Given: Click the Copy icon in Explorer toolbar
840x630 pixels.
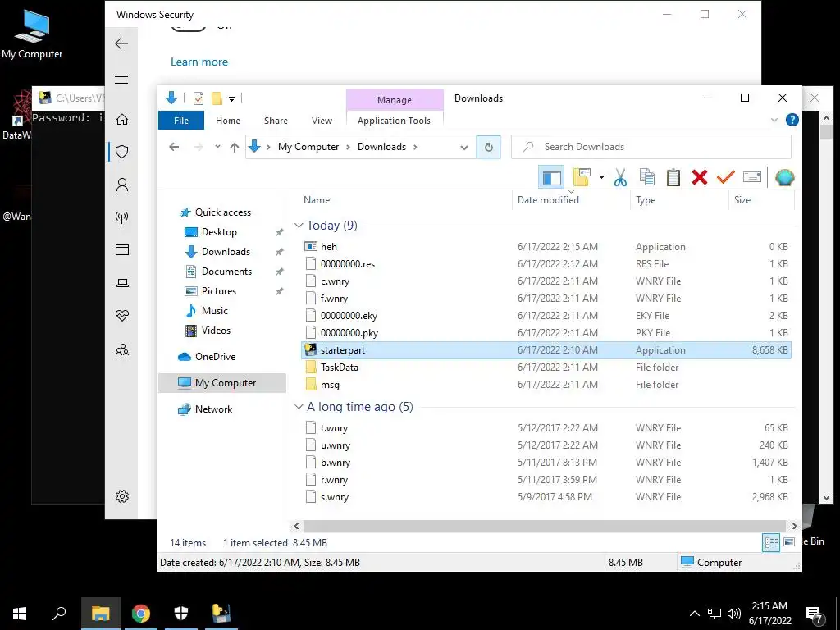Looking at the screenshot, I should click(x=647, y=177).
